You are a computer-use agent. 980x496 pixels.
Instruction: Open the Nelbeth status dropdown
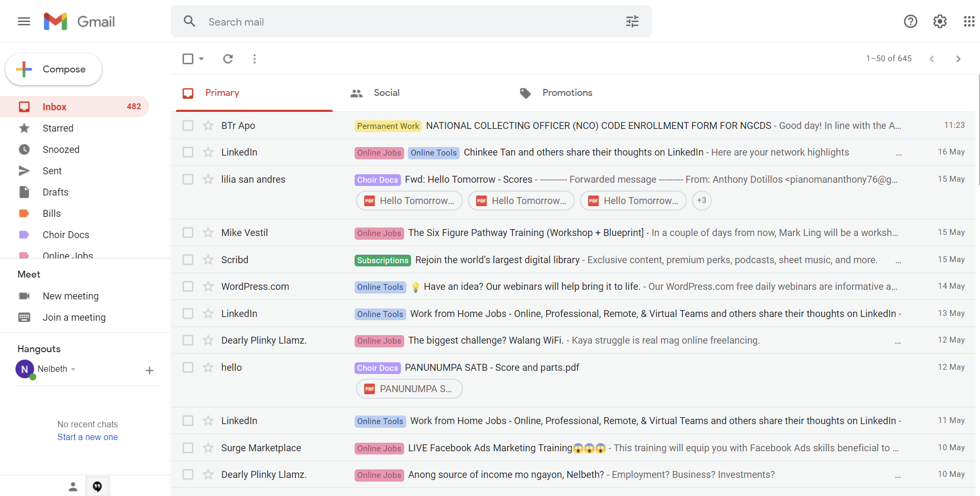click(x=73, y=369)
